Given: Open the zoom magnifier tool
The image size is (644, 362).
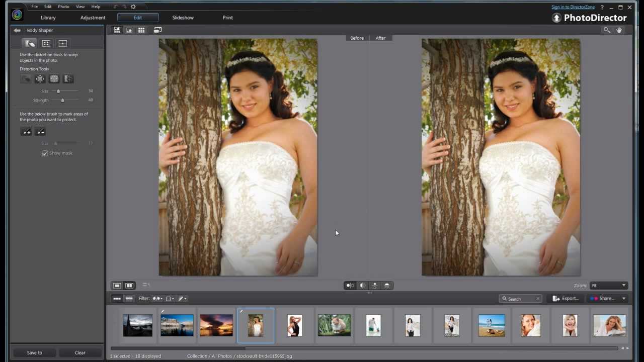Looking at the screenshot, I should point(607,30).
